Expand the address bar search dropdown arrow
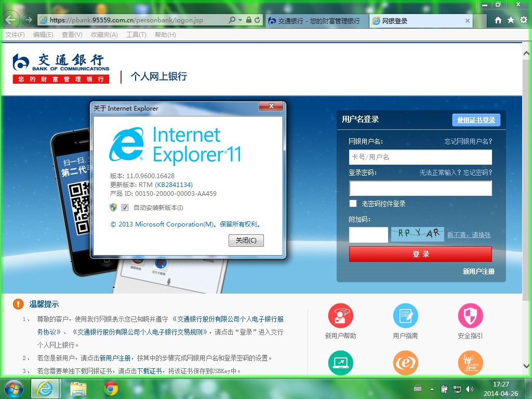 pyautogui.click(x=240, y=20)
